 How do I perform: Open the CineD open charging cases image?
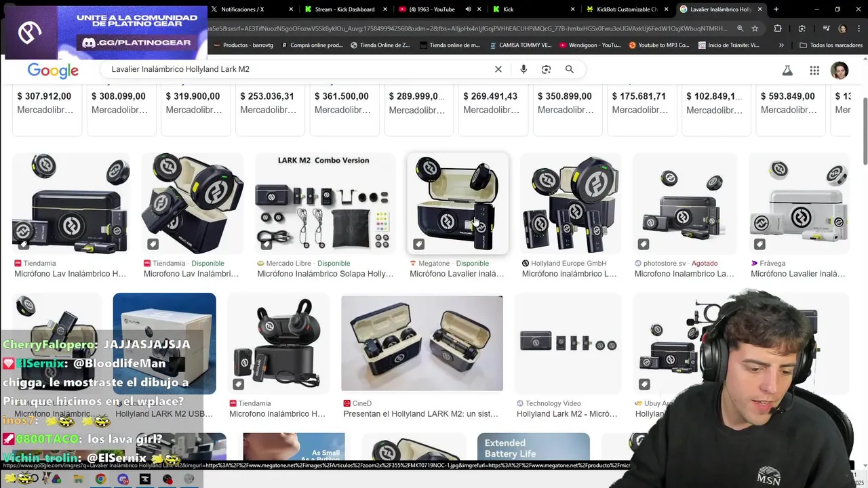click(422, 343)
